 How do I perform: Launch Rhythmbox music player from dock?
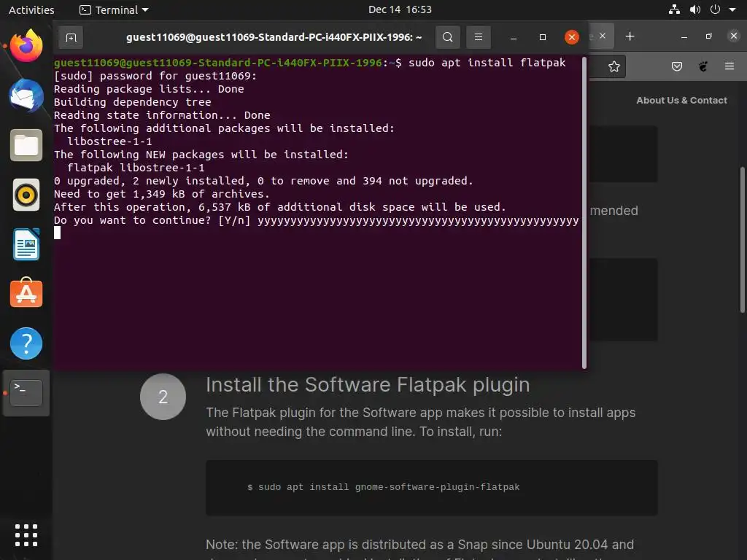26,195
